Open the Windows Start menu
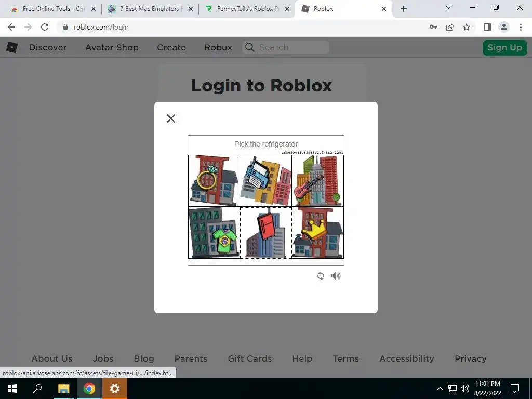This screenshot has width=532, height=399. [12, 389]
